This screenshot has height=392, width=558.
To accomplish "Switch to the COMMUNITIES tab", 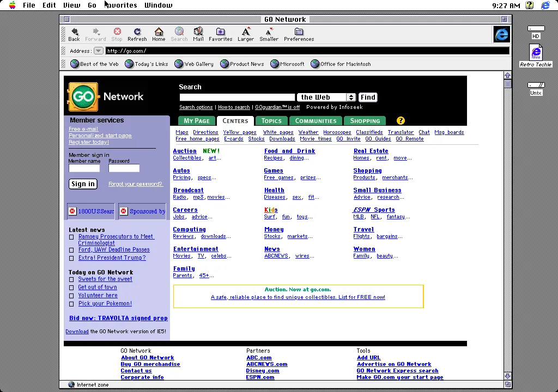I will pos(316,120).
